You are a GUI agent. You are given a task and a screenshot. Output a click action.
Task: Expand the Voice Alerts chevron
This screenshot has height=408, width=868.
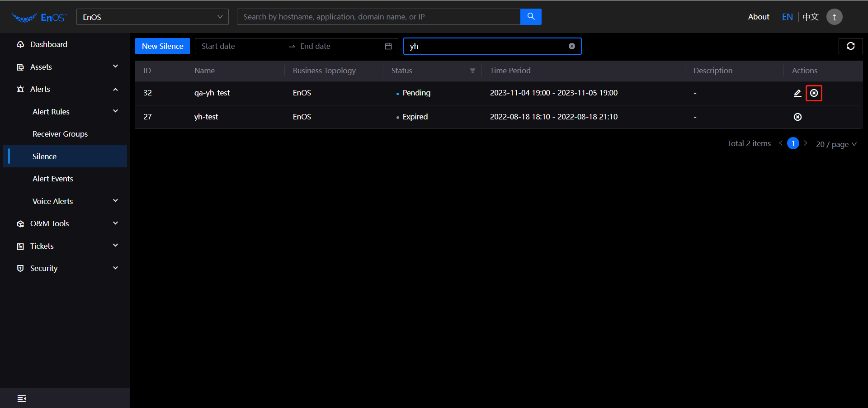coord(115,201)
